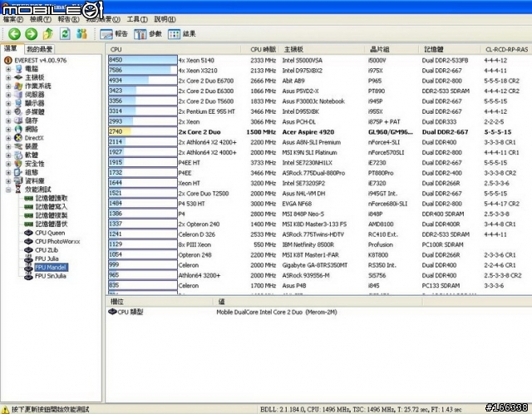Screen dimensions: 532x414
Task: Expand the 伺服器 tree node
Action: coord(8,95)
